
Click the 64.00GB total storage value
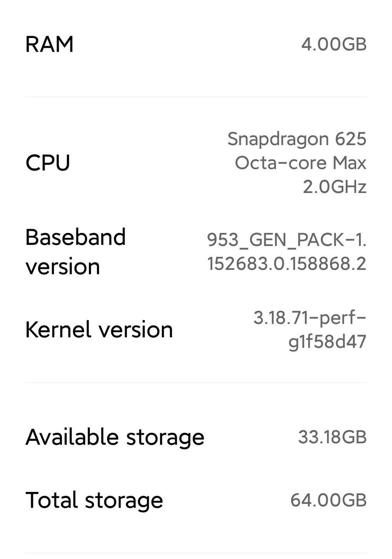coord(328,500)
